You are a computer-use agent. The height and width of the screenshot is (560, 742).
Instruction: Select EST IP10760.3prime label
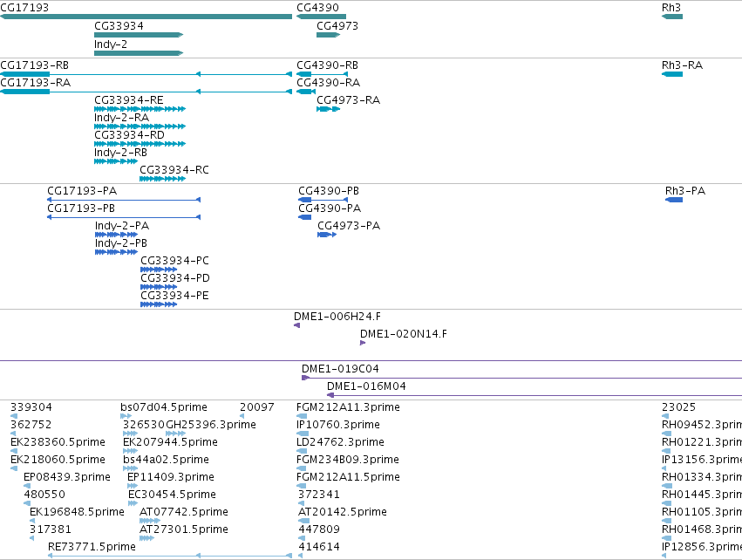click(338, 425)
